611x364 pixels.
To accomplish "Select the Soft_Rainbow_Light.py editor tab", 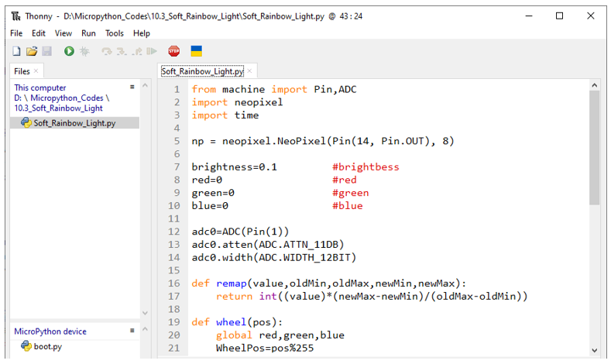I will (202, 71).
